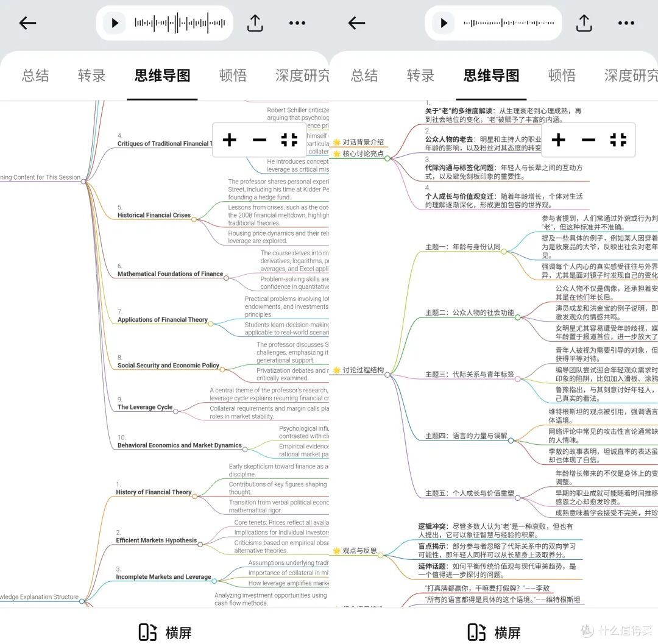Viewport: 658px width, 644px height.
Task: Start audio playback in the right screen
Action: pos(443,23)
